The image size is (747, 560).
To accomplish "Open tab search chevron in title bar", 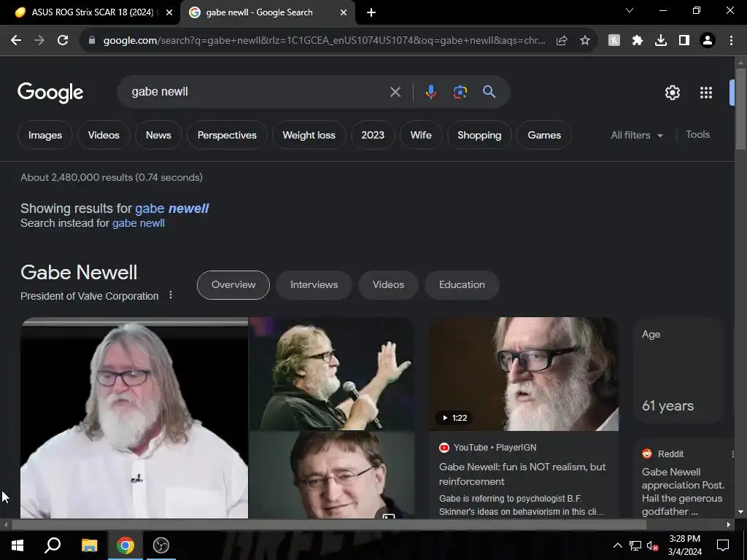I will (x=630, y=10).
